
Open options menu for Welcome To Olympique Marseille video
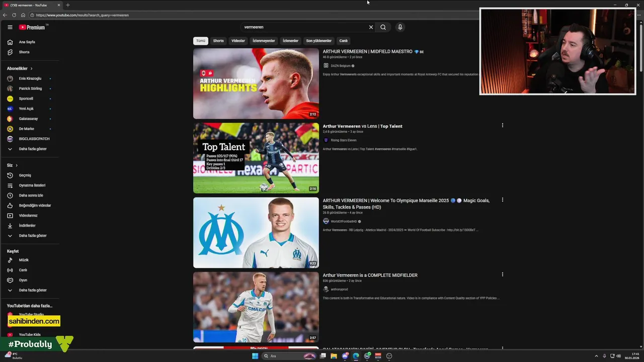[x=502, y=200]
